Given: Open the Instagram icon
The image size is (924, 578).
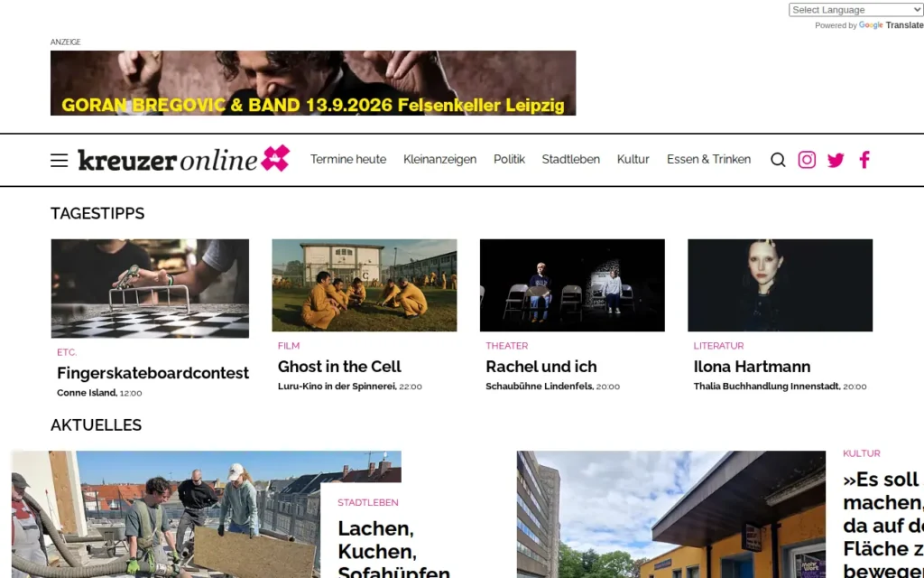Looking at the screenshot, I should point(807,160).
